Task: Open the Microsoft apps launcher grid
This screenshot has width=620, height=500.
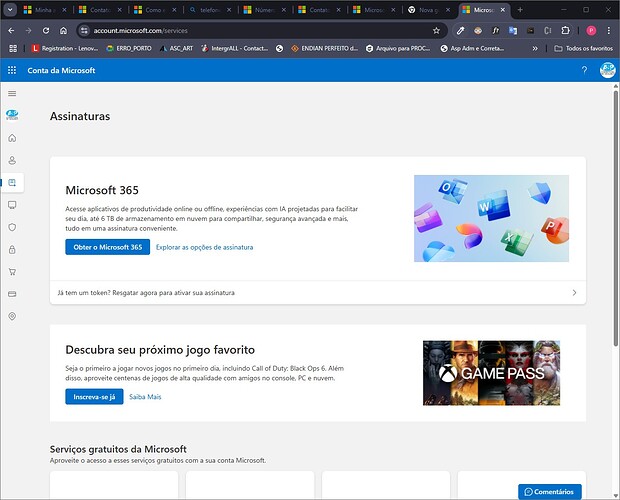Action: click(12, 70)
